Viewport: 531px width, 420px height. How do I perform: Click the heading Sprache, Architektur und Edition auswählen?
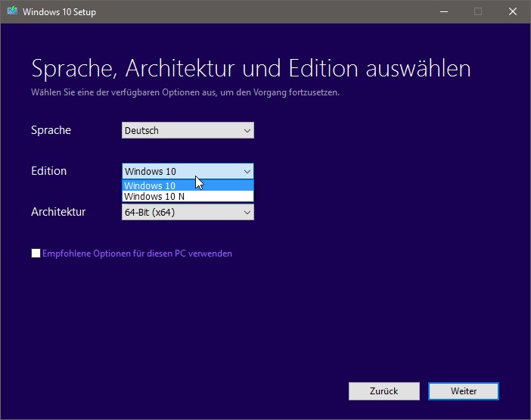click(x=251, y=69)
